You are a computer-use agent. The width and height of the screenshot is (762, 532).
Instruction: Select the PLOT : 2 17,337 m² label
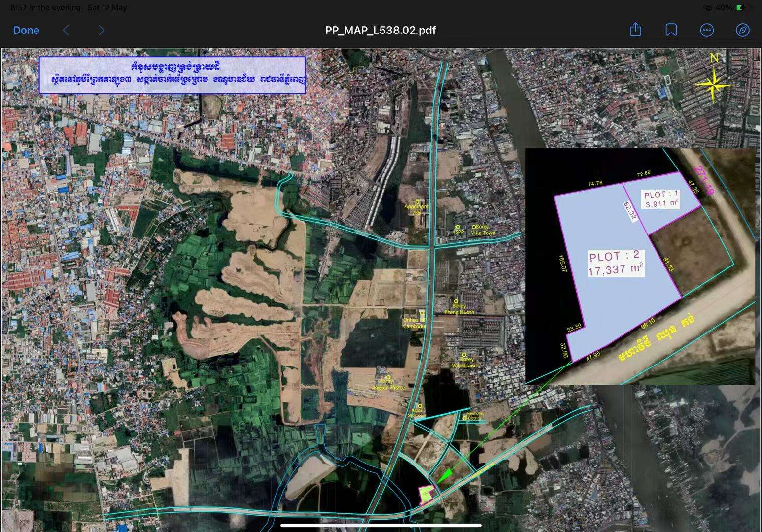click(615, 263)
